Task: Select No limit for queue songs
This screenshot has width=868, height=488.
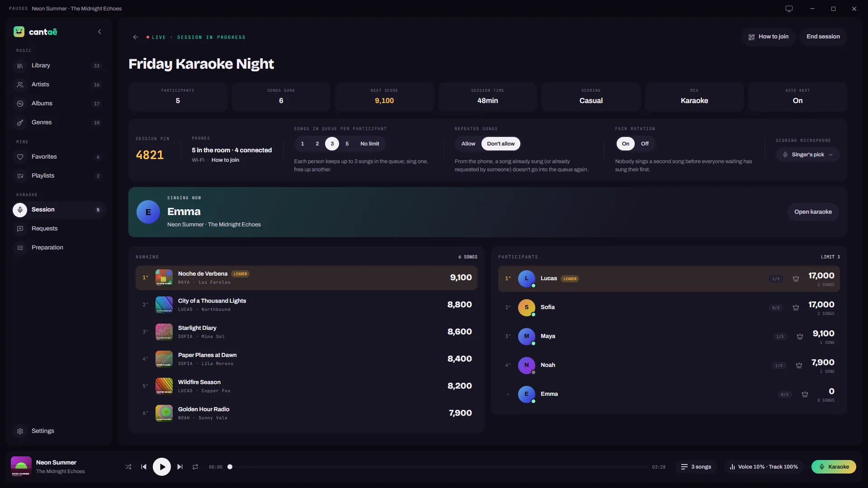Action: pos(370,144)
